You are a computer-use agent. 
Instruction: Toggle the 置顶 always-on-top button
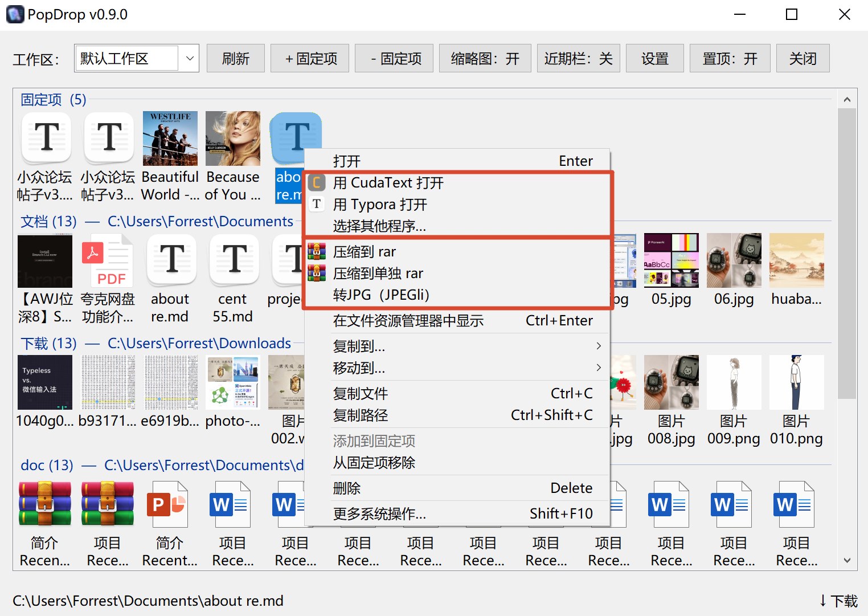coord(730,58)
